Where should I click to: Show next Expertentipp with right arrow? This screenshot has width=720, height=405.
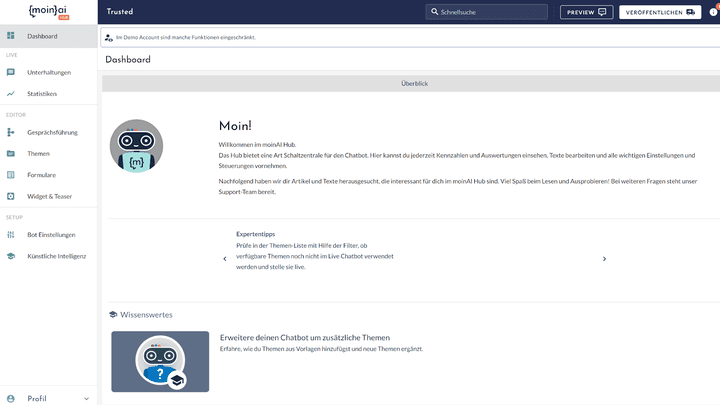tap(604, 259)
